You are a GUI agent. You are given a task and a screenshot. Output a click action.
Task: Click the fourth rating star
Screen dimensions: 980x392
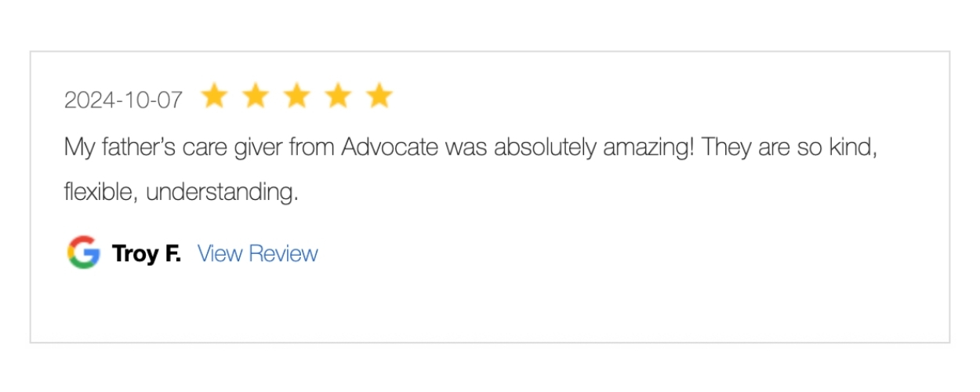[x=338, y=96]
